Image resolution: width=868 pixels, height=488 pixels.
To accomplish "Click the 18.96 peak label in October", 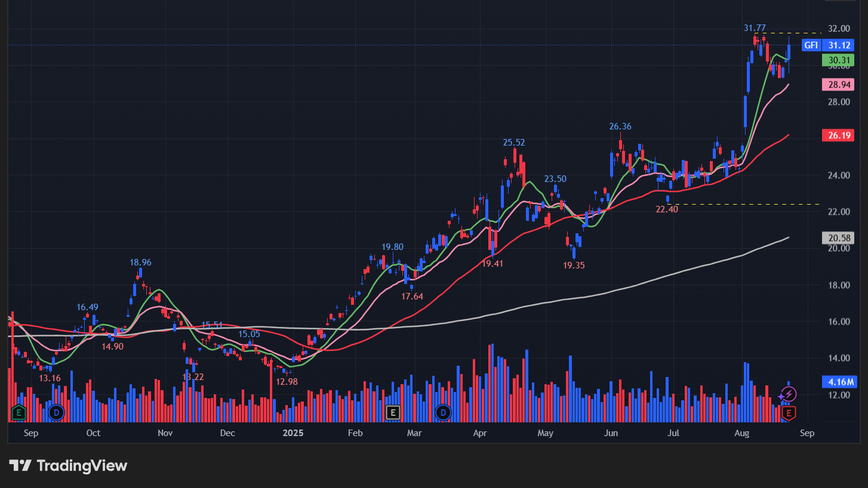I will pos(141,262).
